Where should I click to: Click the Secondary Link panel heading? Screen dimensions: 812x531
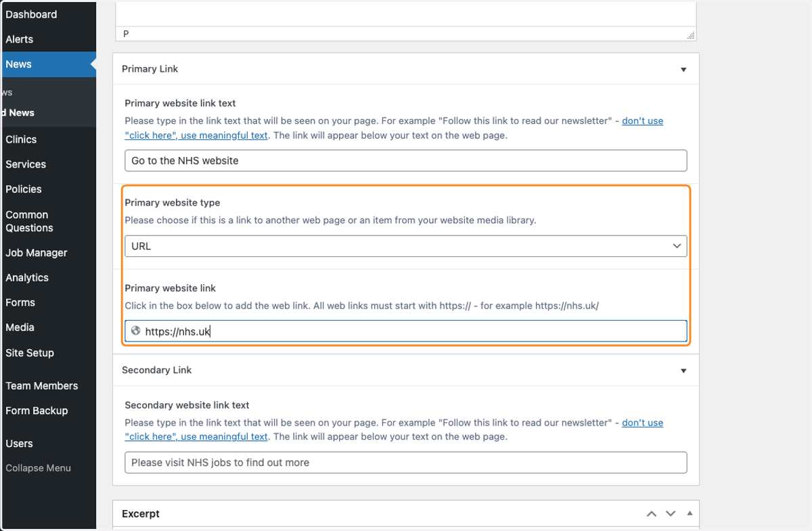click(x=156, y=370)
